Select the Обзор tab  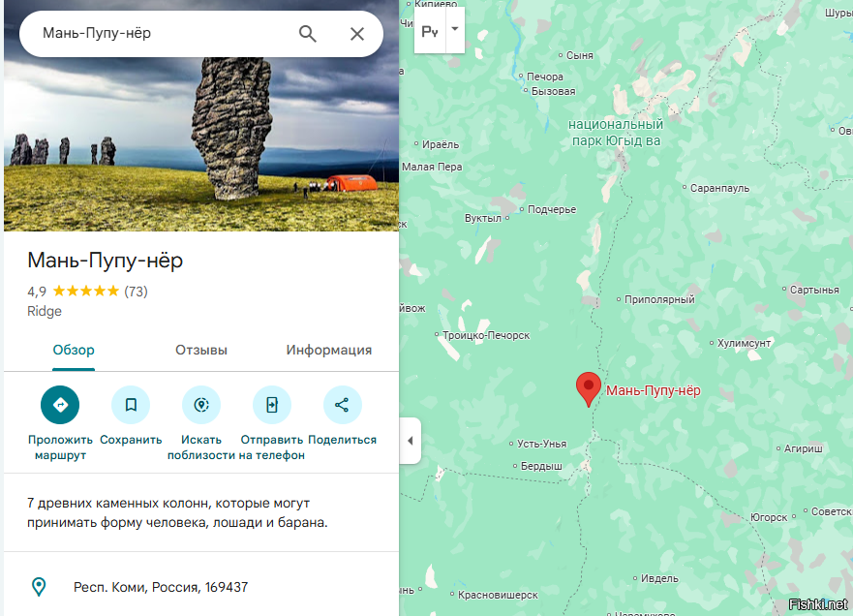tap(74, 350)
